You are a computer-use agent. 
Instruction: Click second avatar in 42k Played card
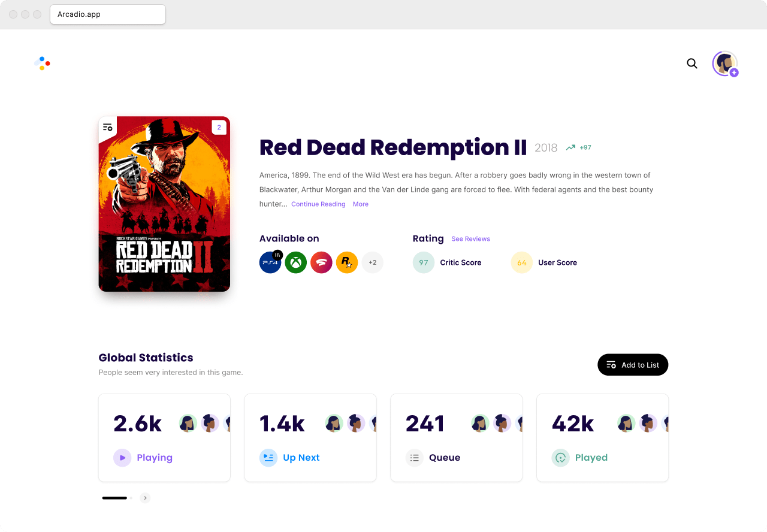click(x=648, y=424)
